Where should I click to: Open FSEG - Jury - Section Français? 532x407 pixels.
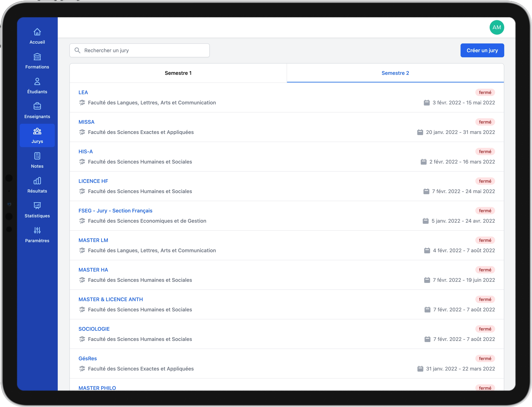coord(115,211)
